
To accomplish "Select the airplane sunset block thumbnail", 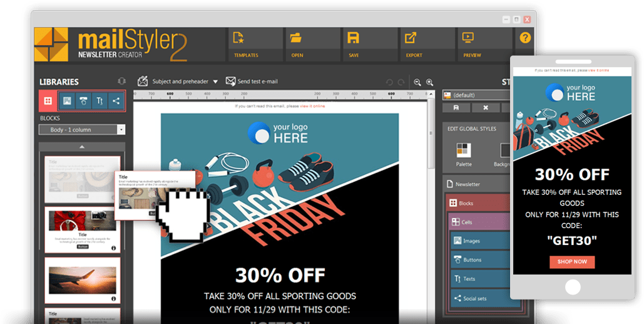I will [82, 280].
